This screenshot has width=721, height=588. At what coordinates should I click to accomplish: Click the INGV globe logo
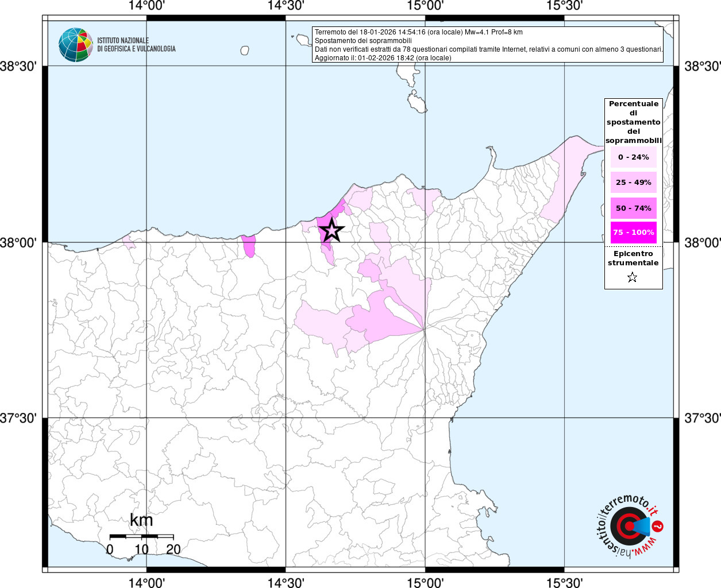pos(75,45)
